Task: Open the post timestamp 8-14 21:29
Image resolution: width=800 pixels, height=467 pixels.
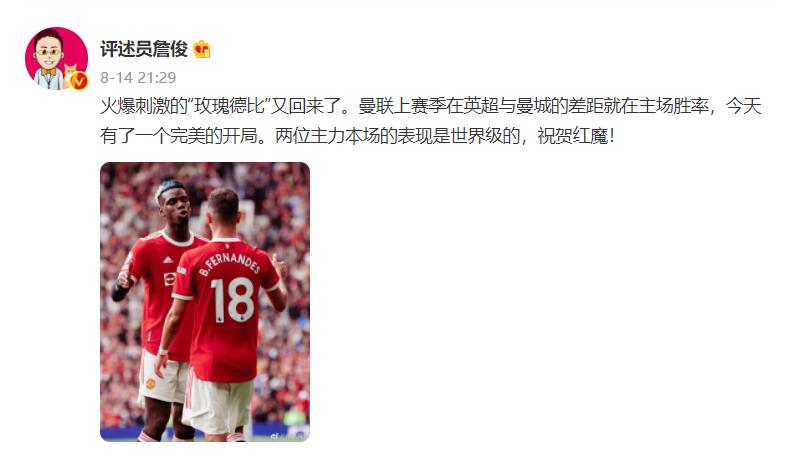Action: coord(138,78)
